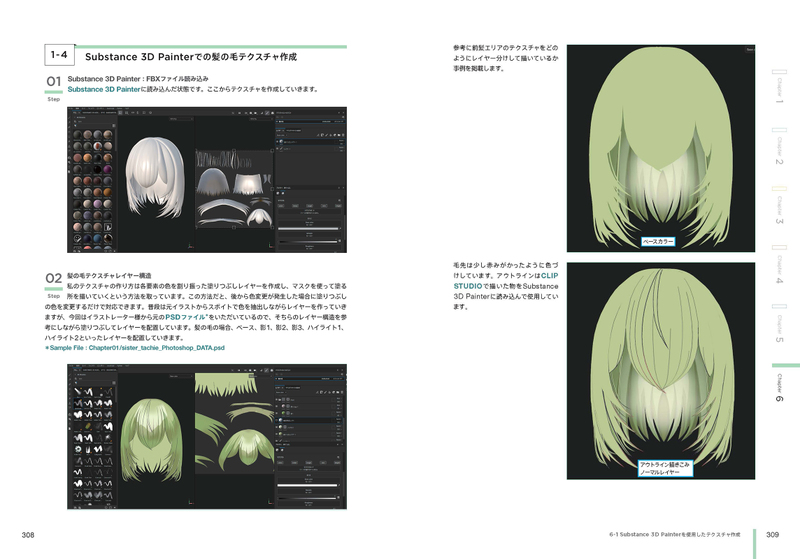The width and height of the screenshot is (800, 559).
Task: Click the hair image labeled 'アウトライン描きこみ'
Action: pos(661,371)
